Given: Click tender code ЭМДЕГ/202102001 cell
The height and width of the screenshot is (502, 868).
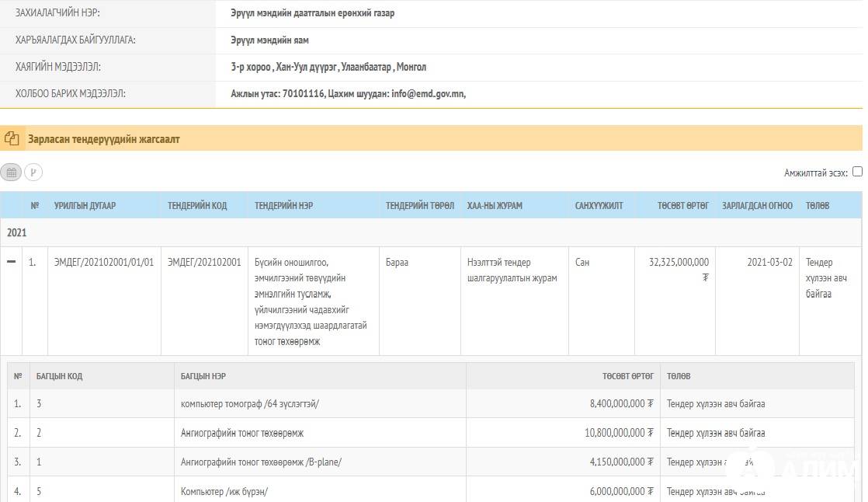Looking at the screenshot, I should [x=204, y=262].
